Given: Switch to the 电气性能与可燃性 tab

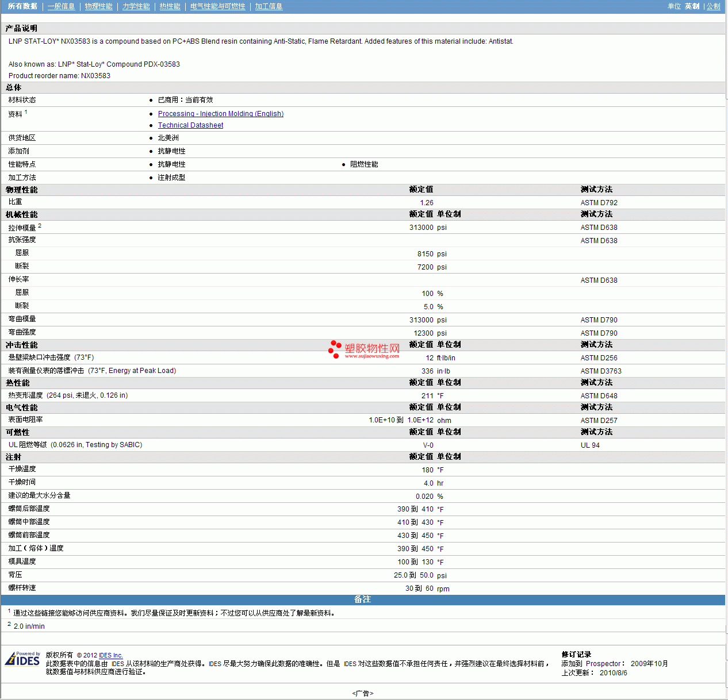Looking at the screenshot, I should 218,6.
